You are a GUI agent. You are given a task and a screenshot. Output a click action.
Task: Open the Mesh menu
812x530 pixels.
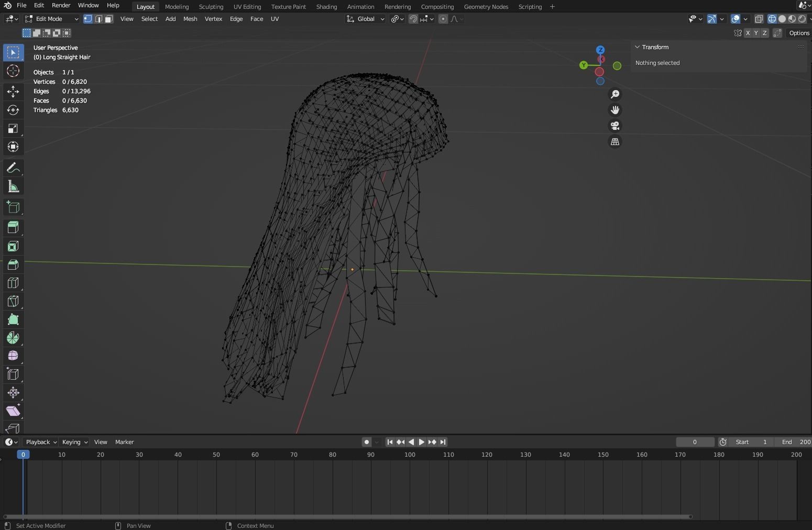point(190,19)
